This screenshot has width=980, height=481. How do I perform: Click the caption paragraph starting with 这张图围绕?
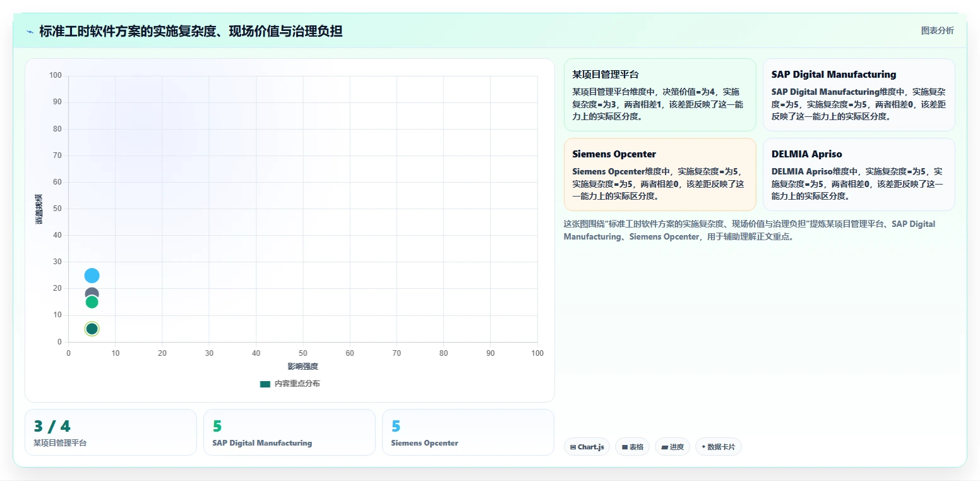(x=750, y=231)
